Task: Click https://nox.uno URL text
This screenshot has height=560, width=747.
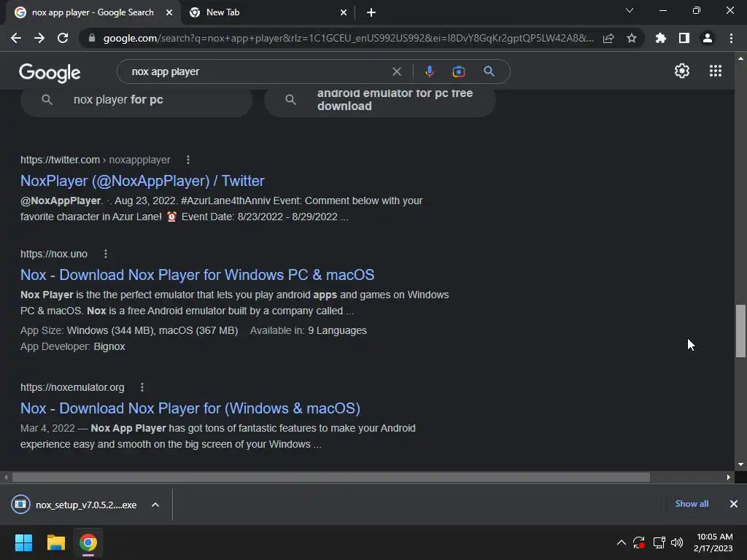Action: click(x=54, y=254)
